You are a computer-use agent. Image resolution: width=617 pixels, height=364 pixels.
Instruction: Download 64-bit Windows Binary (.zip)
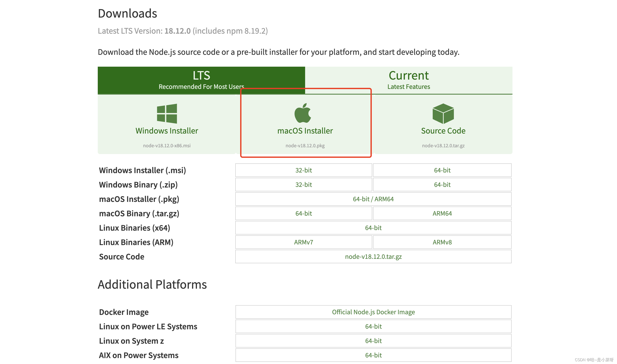(442, 185)
